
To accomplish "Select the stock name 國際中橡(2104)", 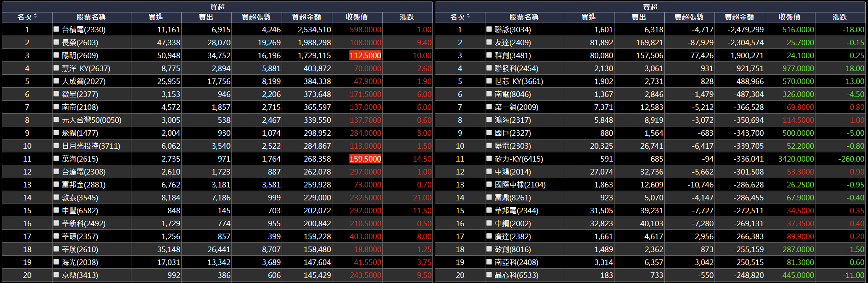I will pyautogui.click(x=520, y=185).
